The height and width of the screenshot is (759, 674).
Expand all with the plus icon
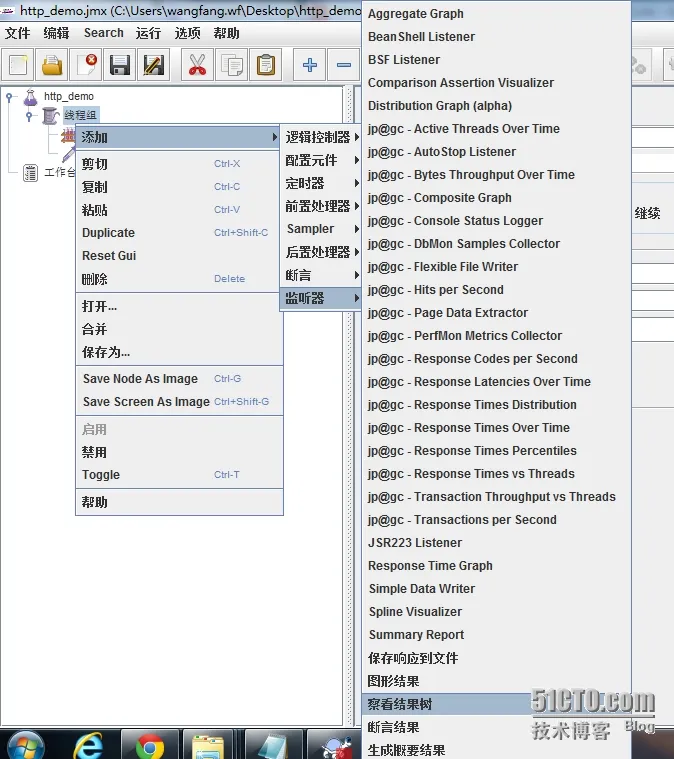309,65
